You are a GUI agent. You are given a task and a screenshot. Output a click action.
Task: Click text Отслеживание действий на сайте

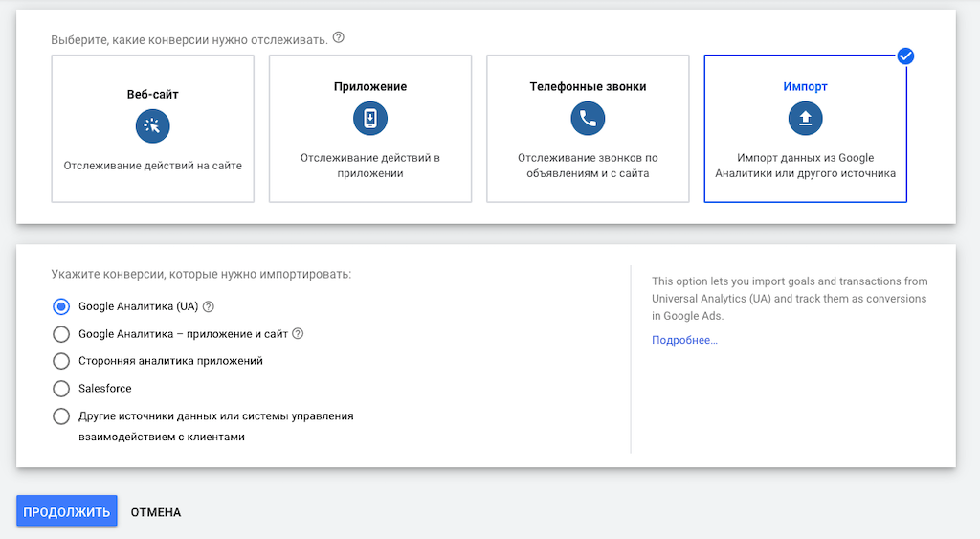point(152,166)
